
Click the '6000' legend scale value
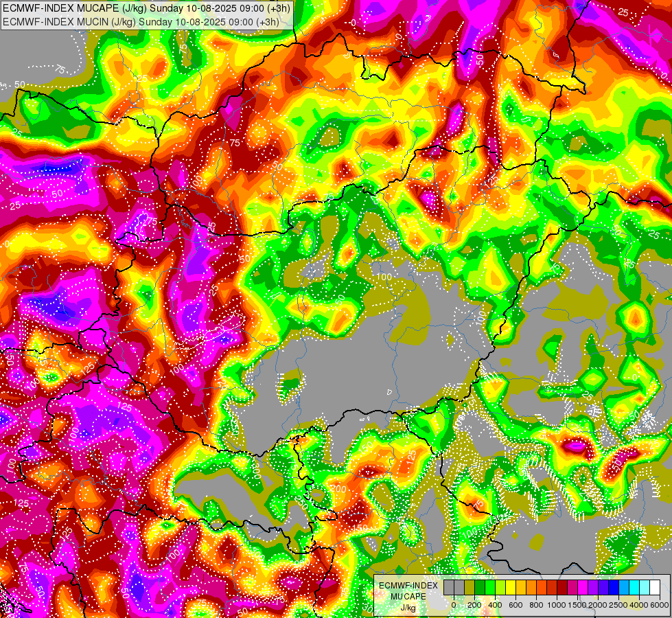tap(660, 605)
